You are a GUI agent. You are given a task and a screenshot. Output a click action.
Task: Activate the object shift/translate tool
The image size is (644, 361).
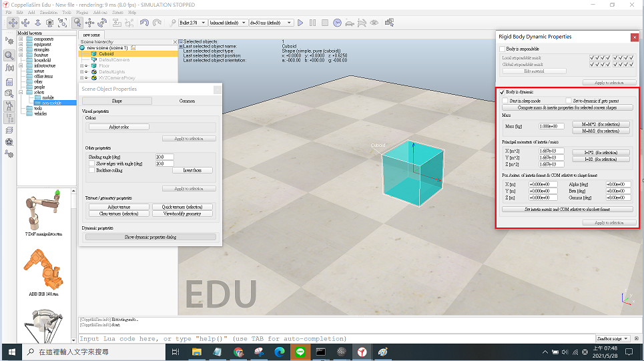(x=90, y=23)
